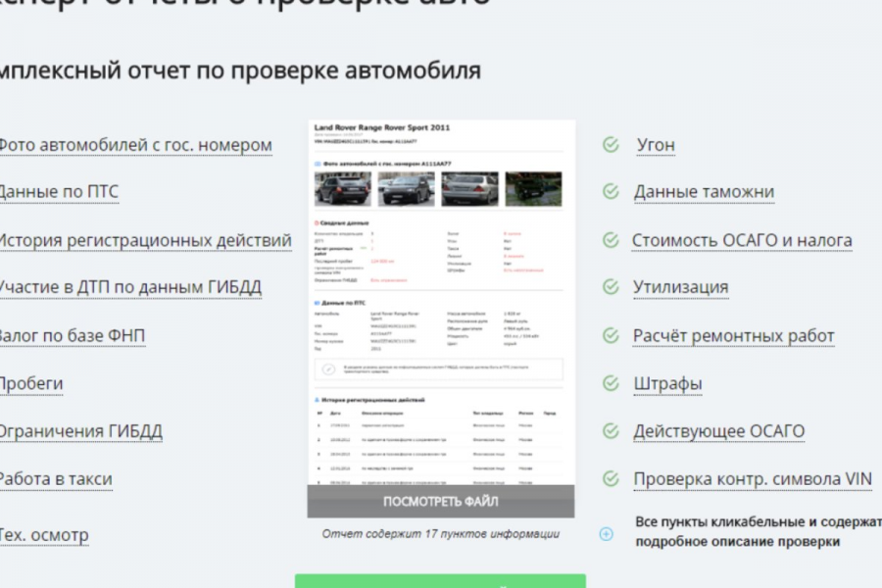Image resolution: width=882 pixels, height=588 pixels.
Task: Open the Расчёт ремонтных работ link
Action: click(x=733, y=336)
